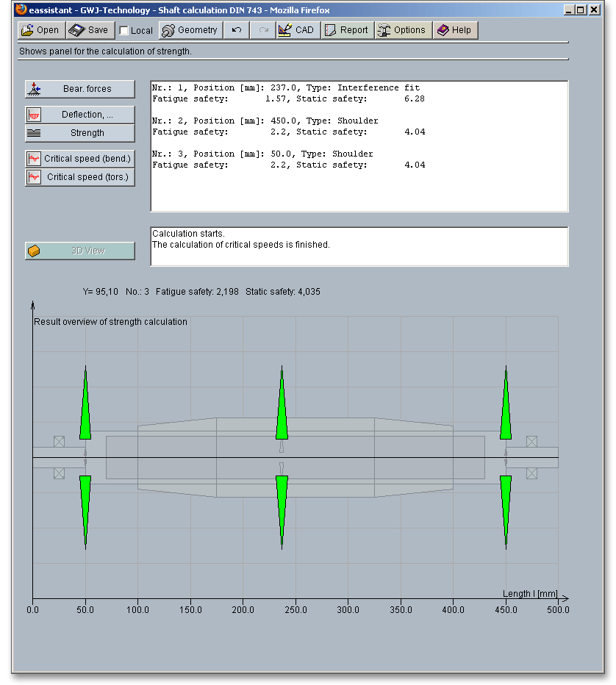Image resolution: width=616 pixels, height=685 pixels.
Task: Toggle the Local checkbox
Action: click(124, 31)
